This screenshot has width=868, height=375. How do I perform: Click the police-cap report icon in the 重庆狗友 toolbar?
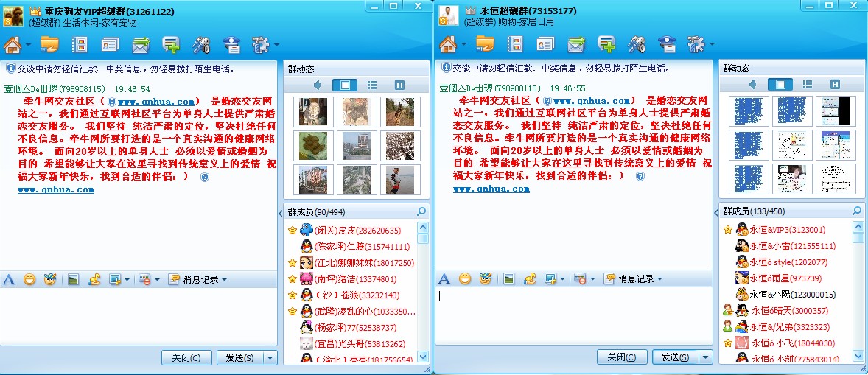point(231,45)
